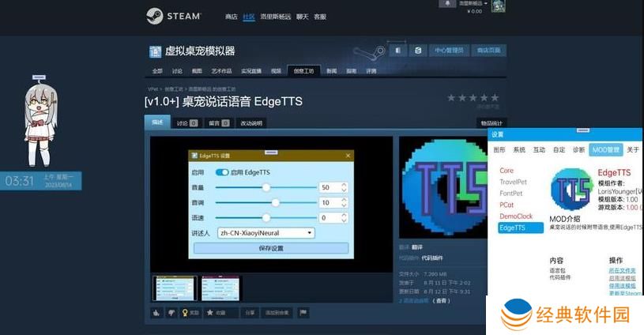Click the 所在文件夹 link
Image resolution: width=644 pixels, height=335 pixels.
622,271
